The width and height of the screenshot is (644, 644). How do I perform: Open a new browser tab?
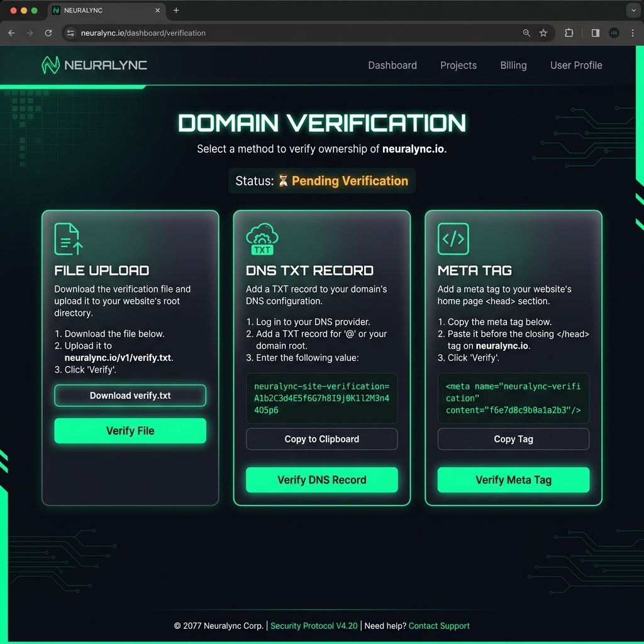176,11
